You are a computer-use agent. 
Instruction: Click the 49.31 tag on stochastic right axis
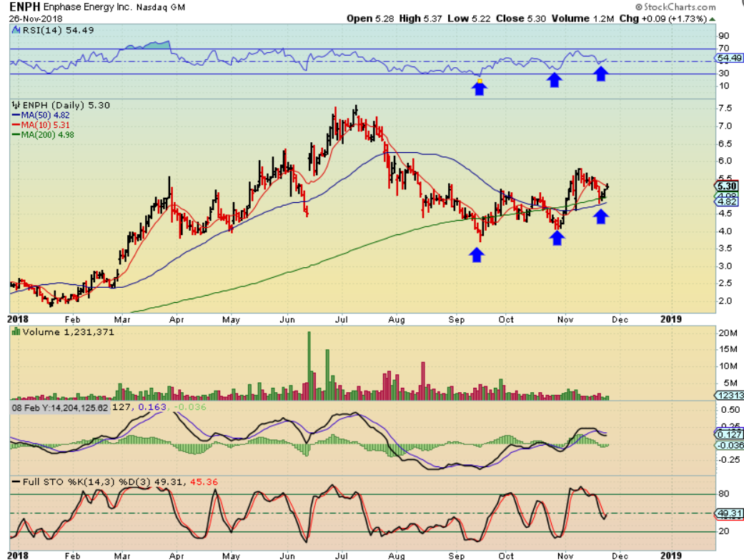coord(730,514)
